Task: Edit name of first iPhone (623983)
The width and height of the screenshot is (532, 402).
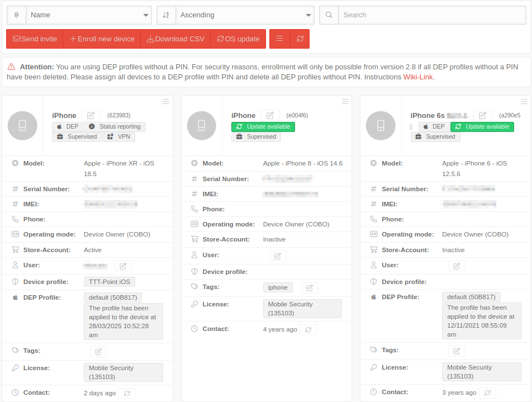Action: (91, 115)
